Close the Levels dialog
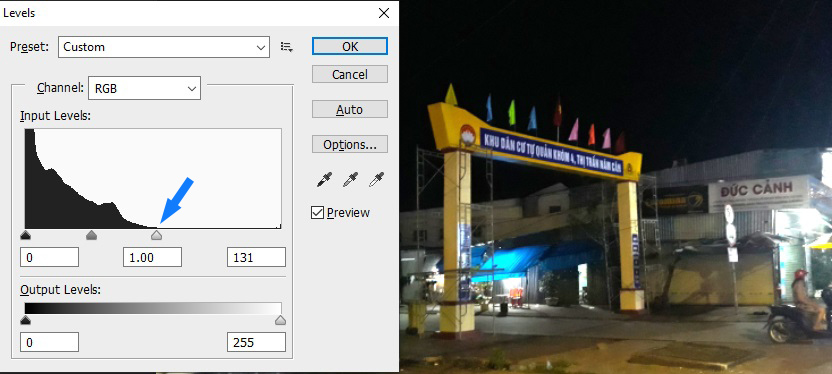This screenshot has height=374, width=832. (x=384, y=13)
